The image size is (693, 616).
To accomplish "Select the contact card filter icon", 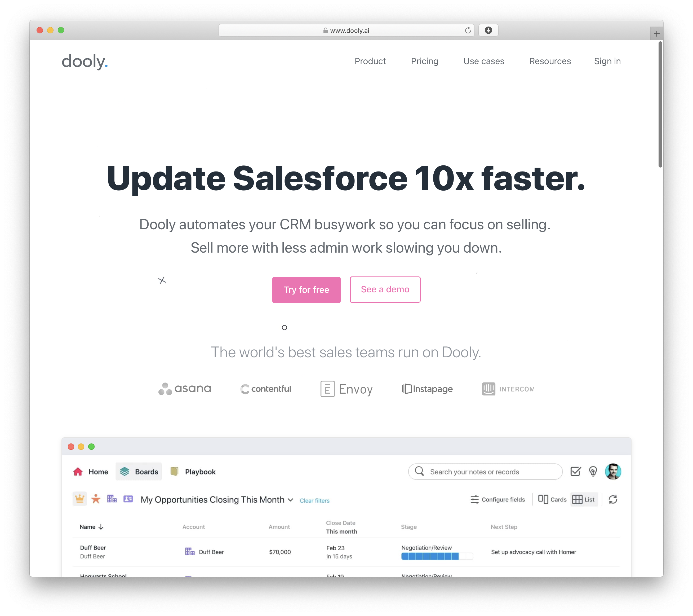I will point(128,499).
